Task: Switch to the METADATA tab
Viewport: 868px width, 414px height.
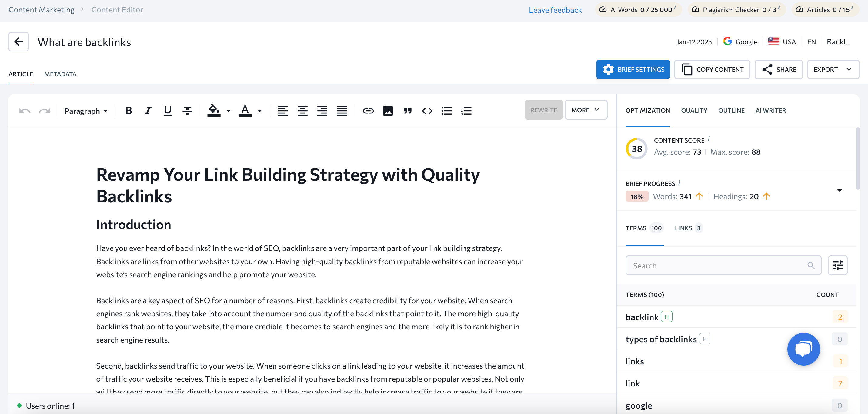Action: pyautogui.click(x=60, y=74)
